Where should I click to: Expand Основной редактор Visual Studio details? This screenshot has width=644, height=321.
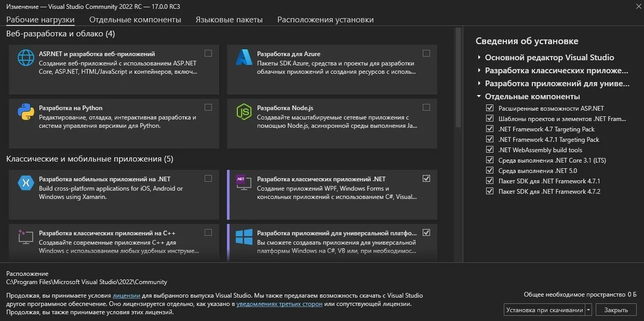(x=479, y=58)
